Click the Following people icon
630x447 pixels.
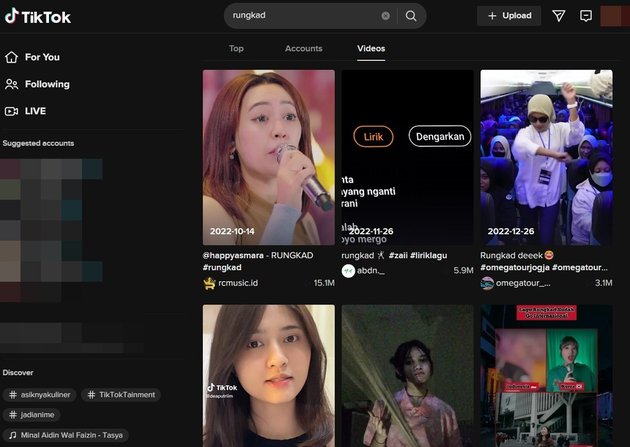[12, 84]
